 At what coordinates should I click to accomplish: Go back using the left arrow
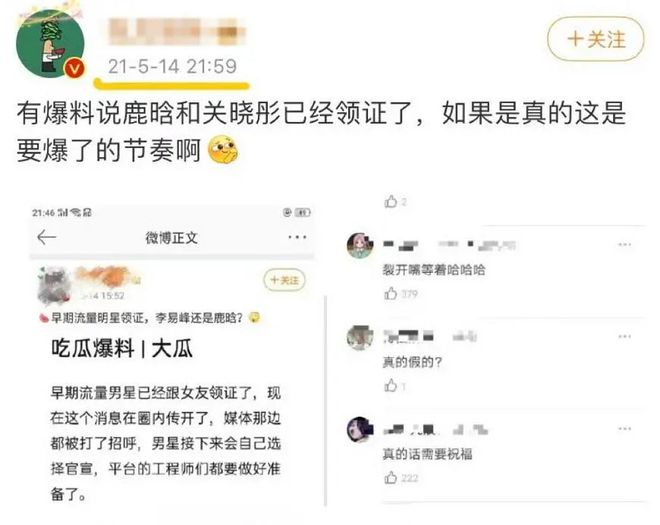point(46,237)
